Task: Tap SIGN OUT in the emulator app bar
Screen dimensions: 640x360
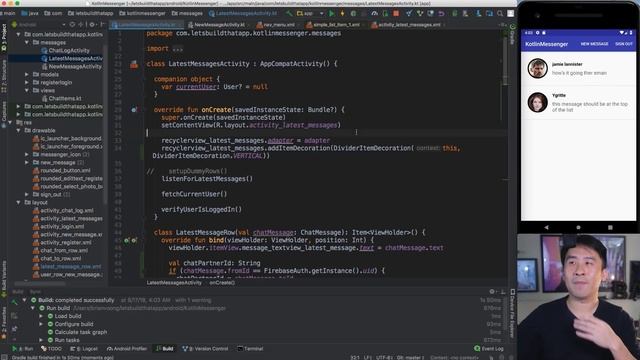Action: (x=624, y=44)
